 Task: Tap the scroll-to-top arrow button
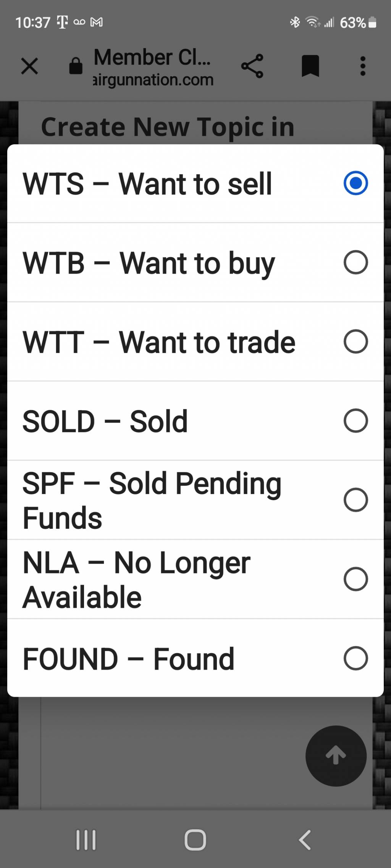(336, 756)
